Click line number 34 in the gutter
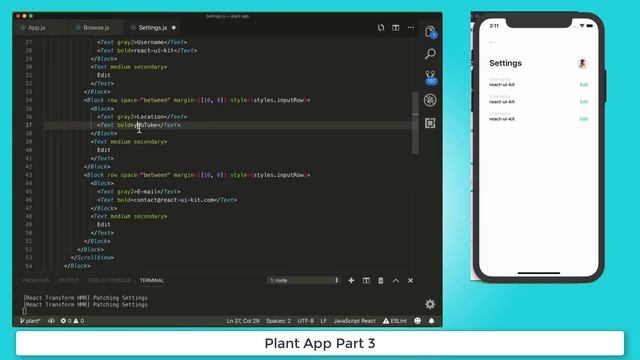 pyautogui.click(x=29, y=100)
